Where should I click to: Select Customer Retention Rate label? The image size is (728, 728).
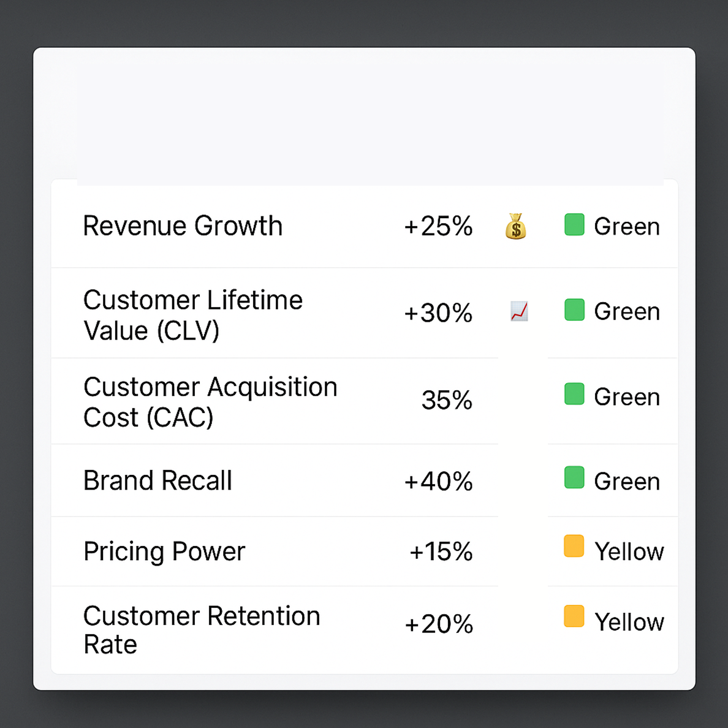click(x=202, y=630)
